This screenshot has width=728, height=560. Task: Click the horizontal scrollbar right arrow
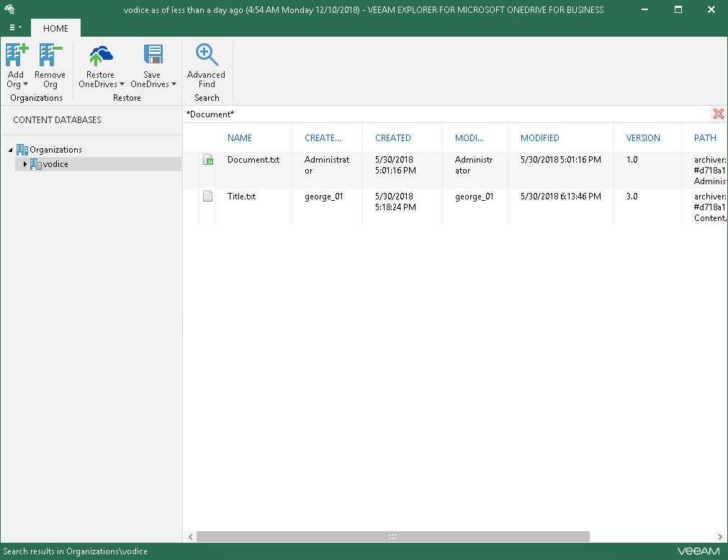[x=720, y=537]
